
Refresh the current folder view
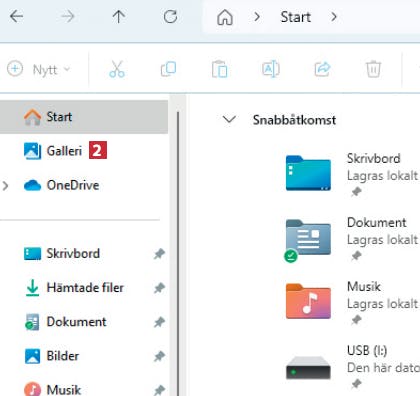170,16
